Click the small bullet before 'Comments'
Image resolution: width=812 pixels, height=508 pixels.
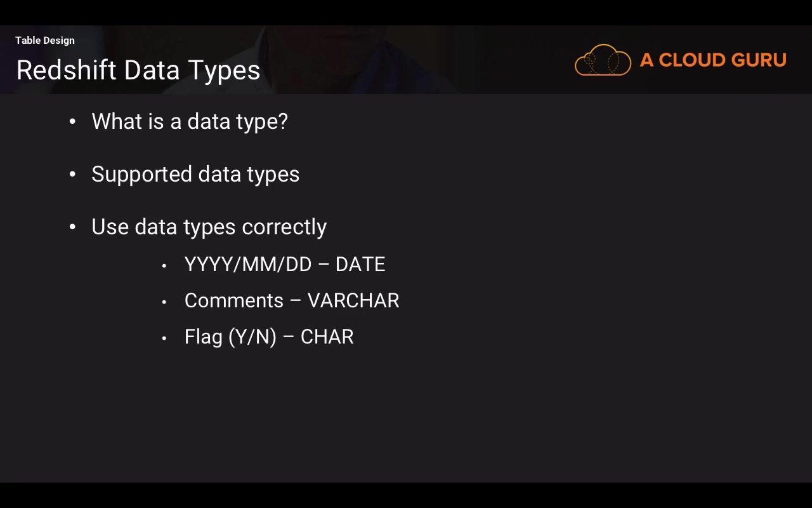tap(164, 302)
